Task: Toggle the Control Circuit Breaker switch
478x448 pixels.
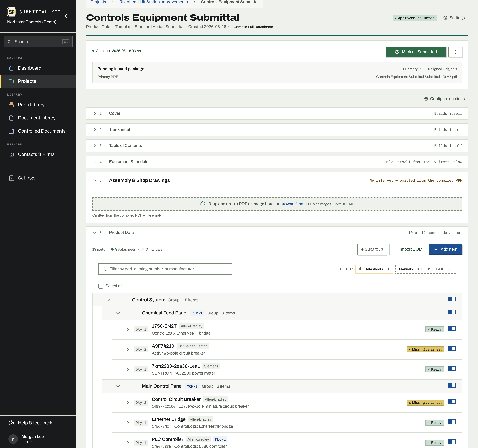Action: 452,402
